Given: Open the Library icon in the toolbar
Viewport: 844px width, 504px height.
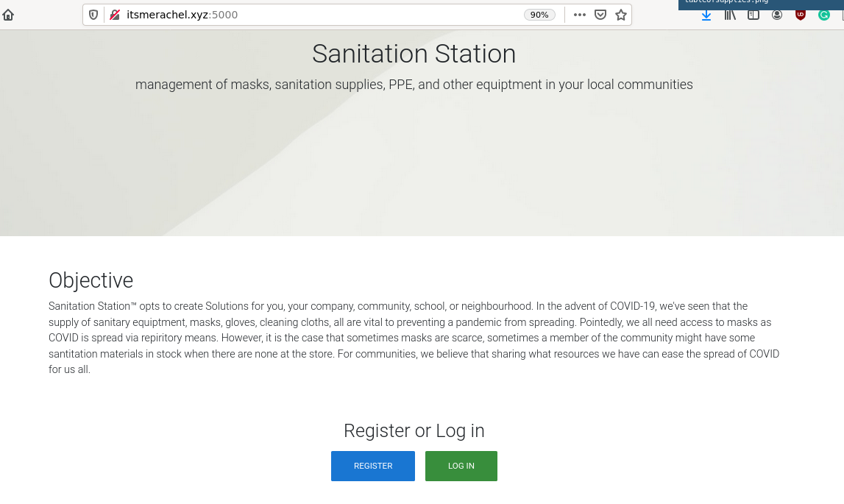Looking at the screenshot, I should (x=730, y=15).
